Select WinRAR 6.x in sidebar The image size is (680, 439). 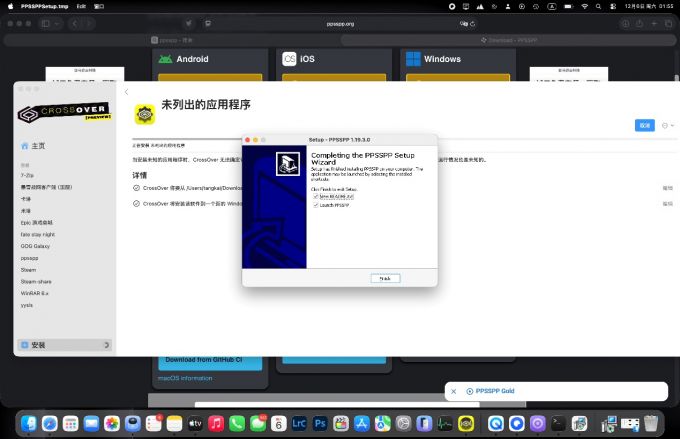click(35, 293)
